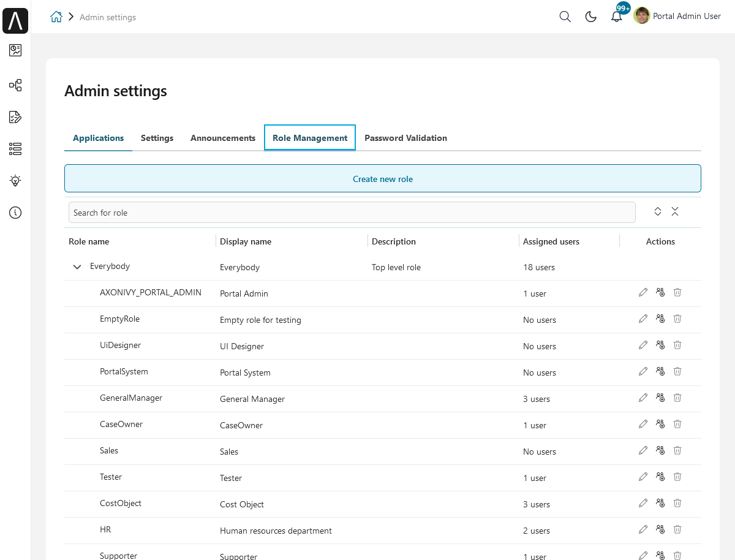Edit the PortalSystem role

[643, 371]
